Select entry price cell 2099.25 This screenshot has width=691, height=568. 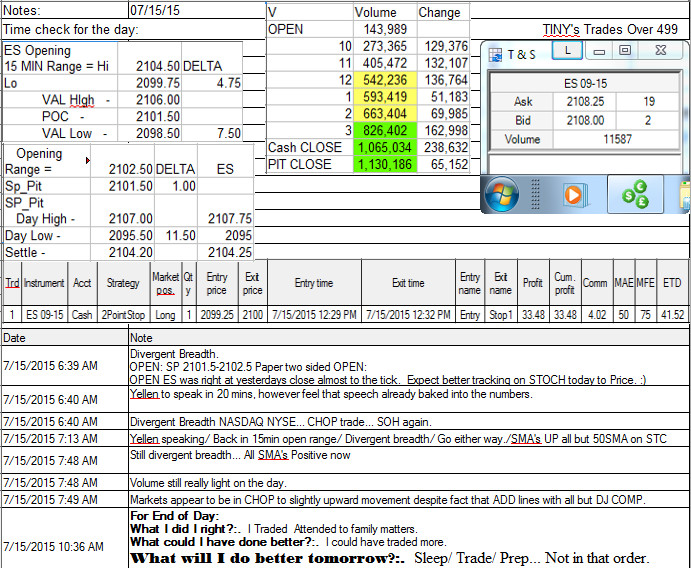point(217,315)
